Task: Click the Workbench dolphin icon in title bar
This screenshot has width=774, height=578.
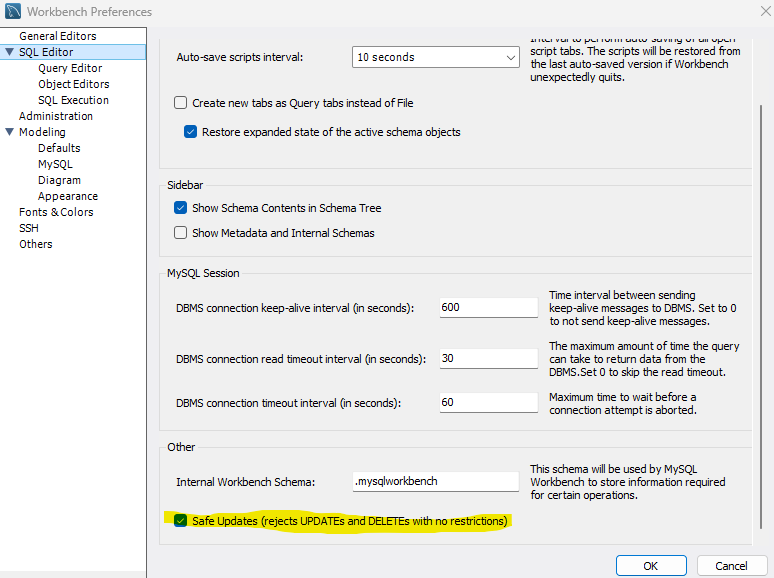Action: tap(13, 11)
